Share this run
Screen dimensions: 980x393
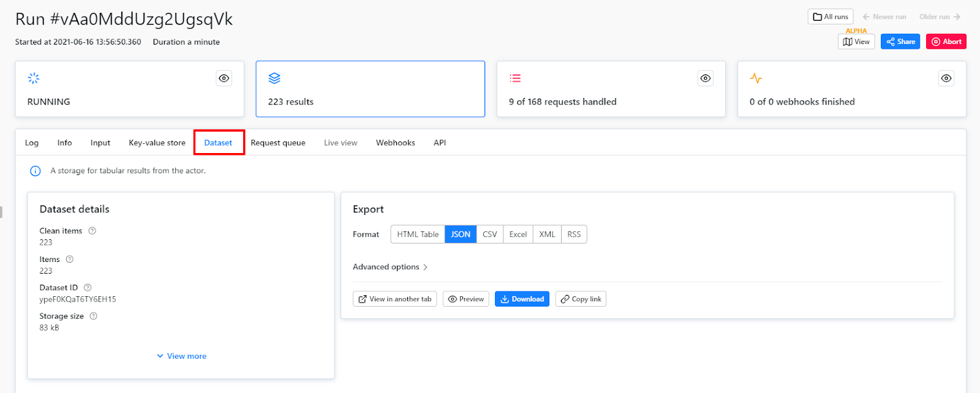click(900, 42)
